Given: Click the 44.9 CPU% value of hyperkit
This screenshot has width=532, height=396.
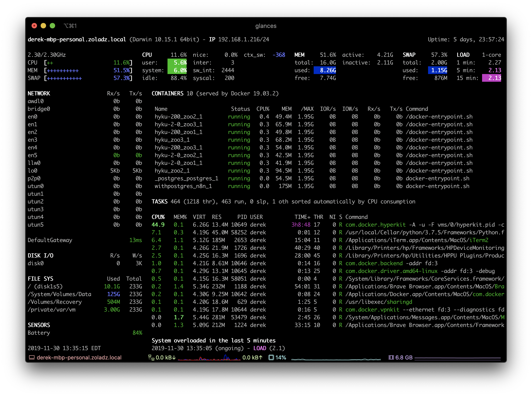Looking at the screenshot, I should pos(158,225).
